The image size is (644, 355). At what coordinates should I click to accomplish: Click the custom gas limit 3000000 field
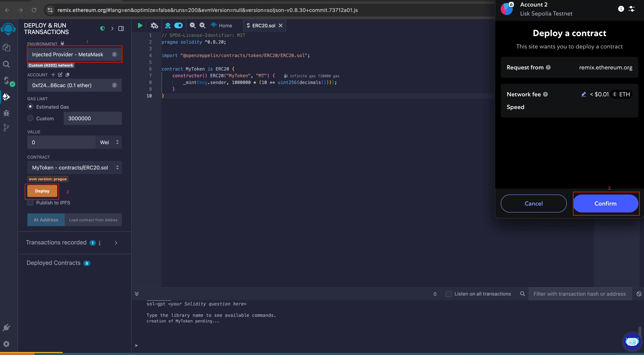coord(93,118)
